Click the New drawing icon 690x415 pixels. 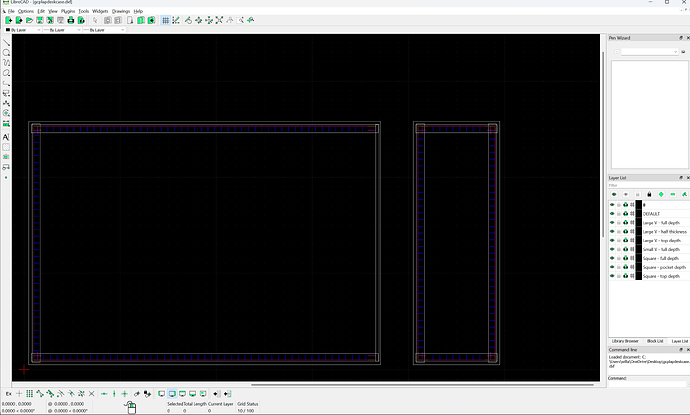click(8, 20)
